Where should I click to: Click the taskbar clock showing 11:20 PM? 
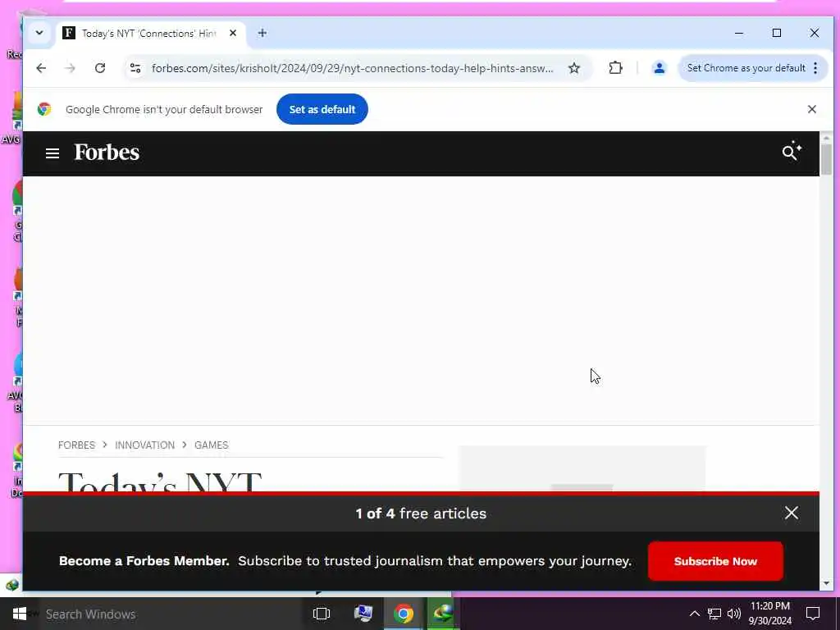point(769,614)
